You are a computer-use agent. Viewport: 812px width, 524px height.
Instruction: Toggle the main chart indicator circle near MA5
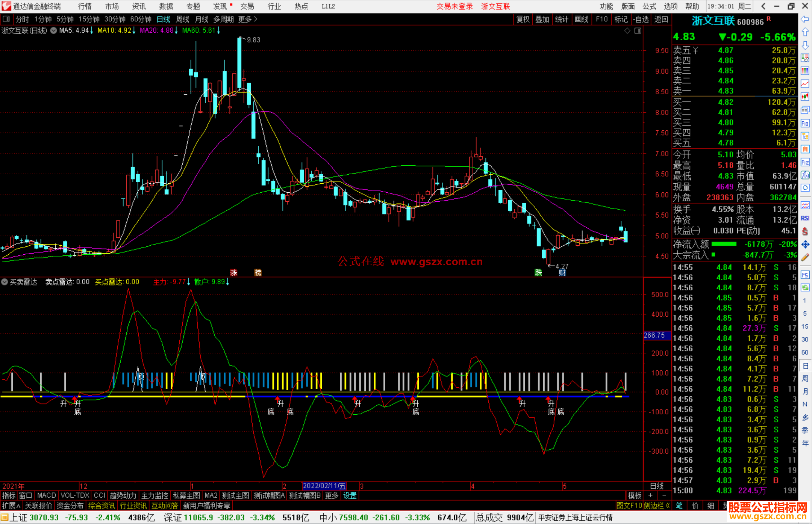click(x=53, y=30)
